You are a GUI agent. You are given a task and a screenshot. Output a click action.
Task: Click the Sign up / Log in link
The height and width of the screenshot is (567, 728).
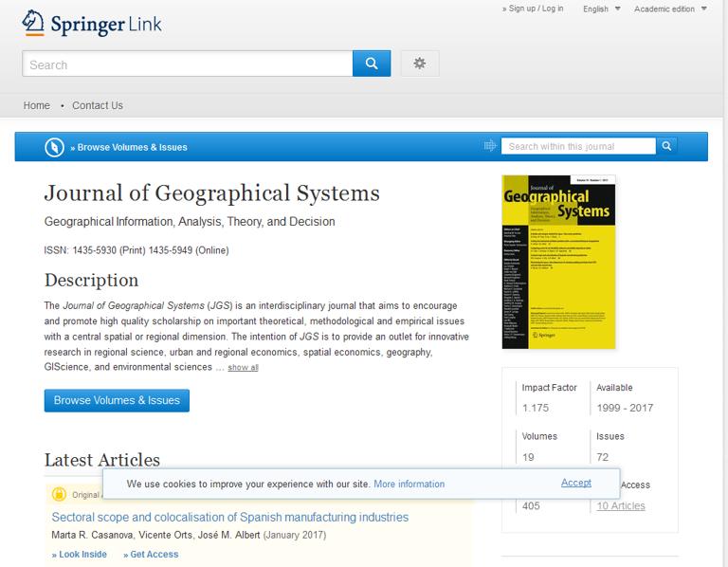click(x=533, y=9)
